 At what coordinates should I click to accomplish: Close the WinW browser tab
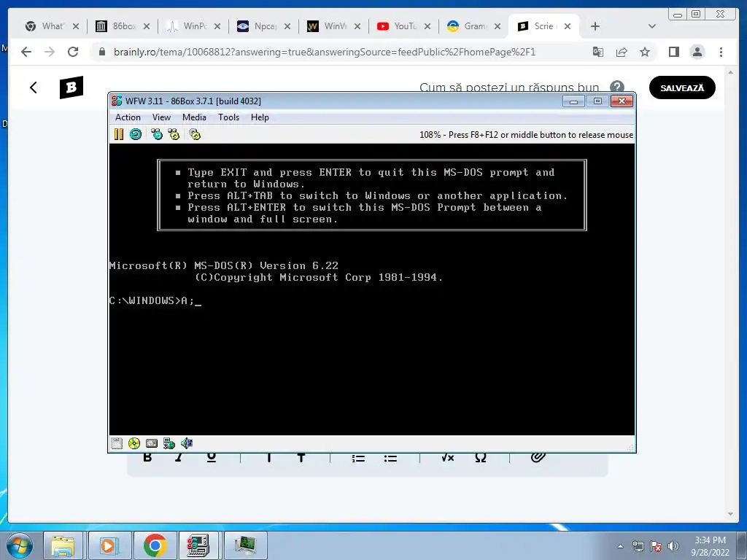357,26
